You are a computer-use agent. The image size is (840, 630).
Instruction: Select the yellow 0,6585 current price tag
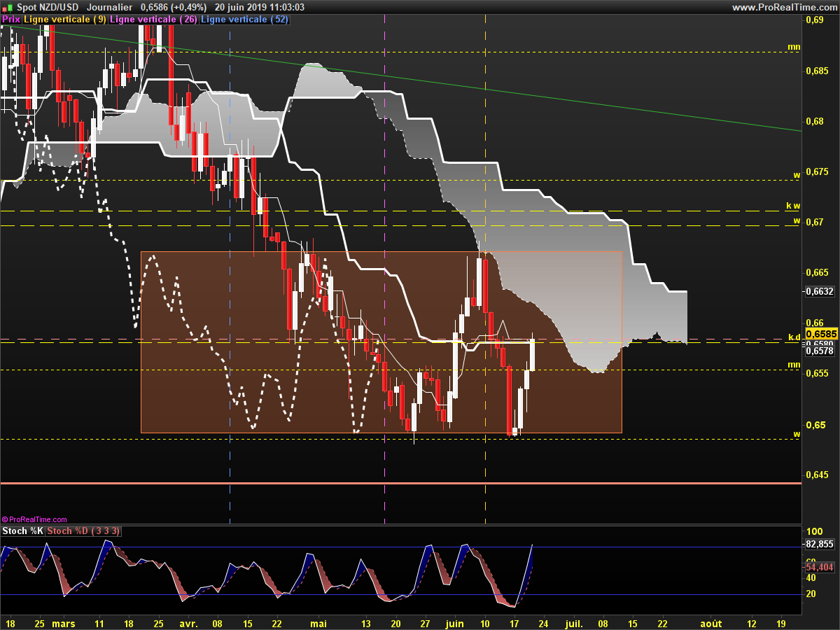pyautogui.click(x=820, y=335)
